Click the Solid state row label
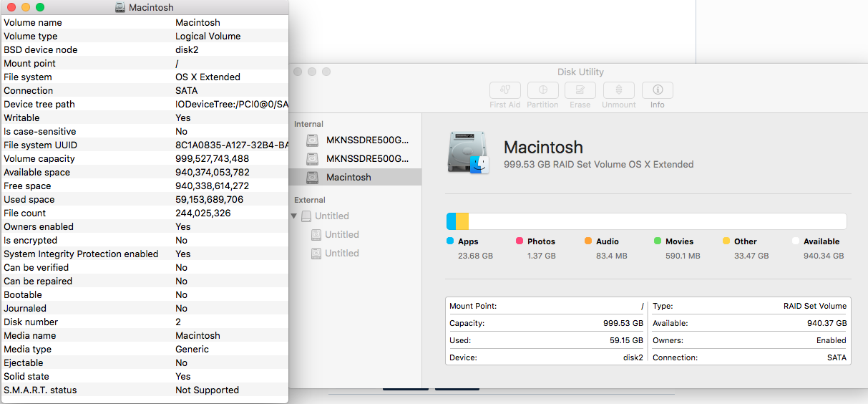868x404 pixels. pyautogui.click(x=26, y=376)
